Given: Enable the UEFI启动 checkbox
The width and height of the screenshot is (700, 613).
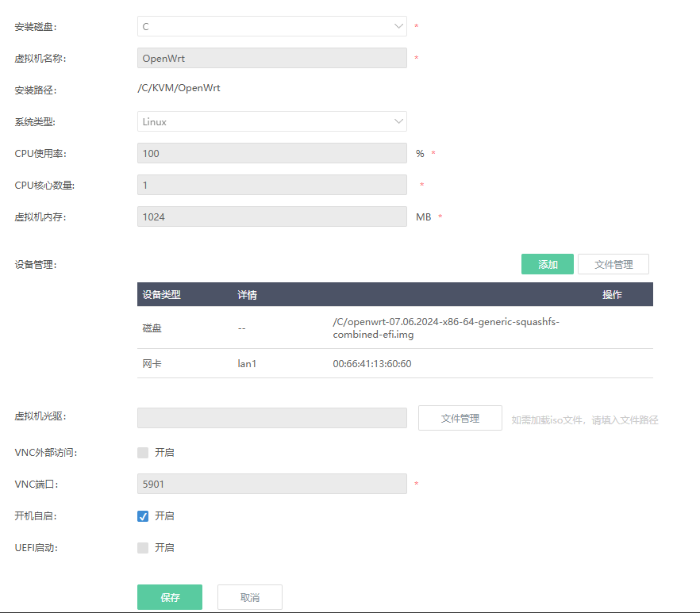Looking at the screenshot, I should pos(143,548).
